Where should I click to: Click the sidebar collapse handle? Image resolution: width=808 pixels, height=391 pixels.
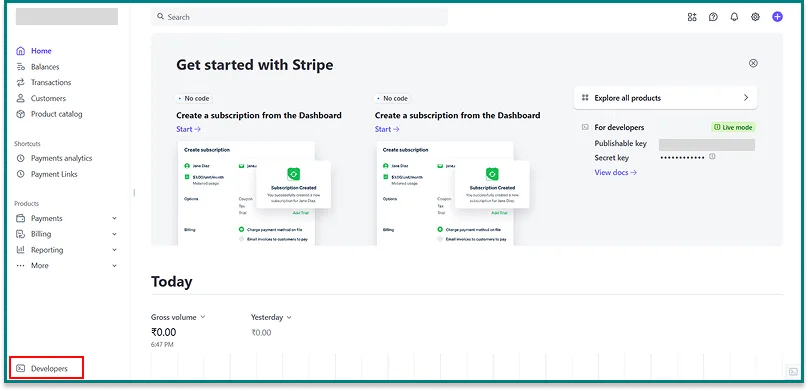134,192
